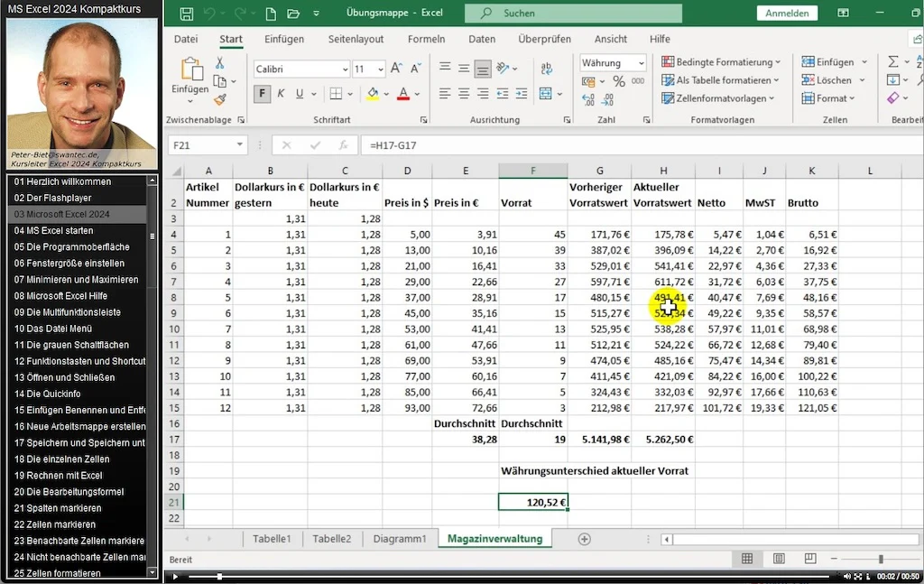Click the Suchen search box
Screen dimensions: 924x584
coord(573,13)
